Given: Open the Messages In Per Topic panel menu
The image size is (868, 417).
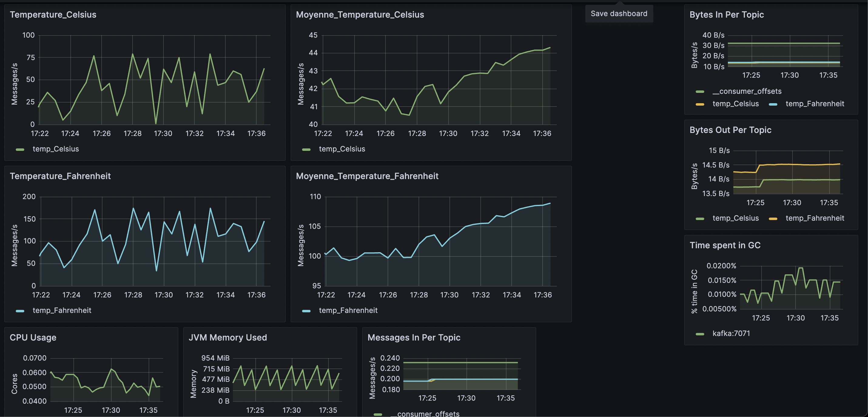Looking at the screenshot, I should (x=413, y=337).
